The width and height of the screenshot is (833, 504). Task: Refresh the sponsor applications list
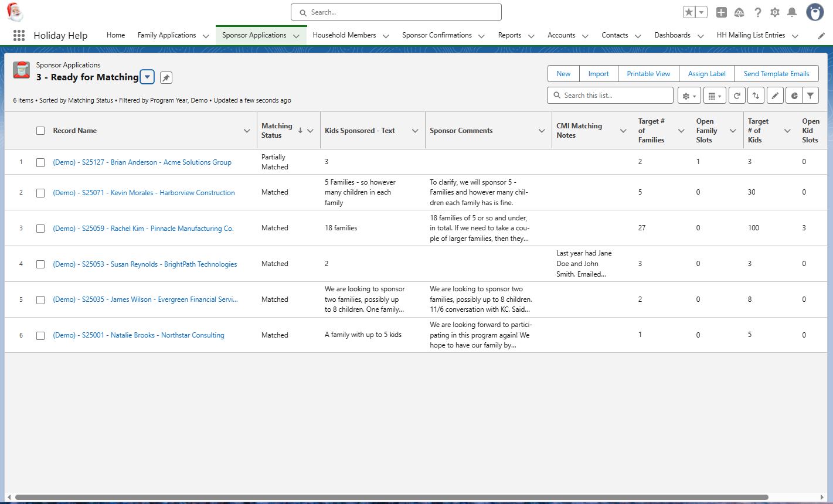point(737,96)
